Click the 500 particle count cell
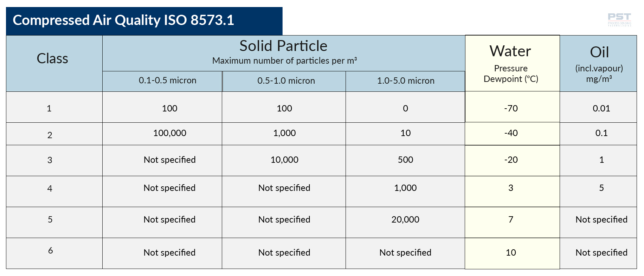 [x=405, y=160]
